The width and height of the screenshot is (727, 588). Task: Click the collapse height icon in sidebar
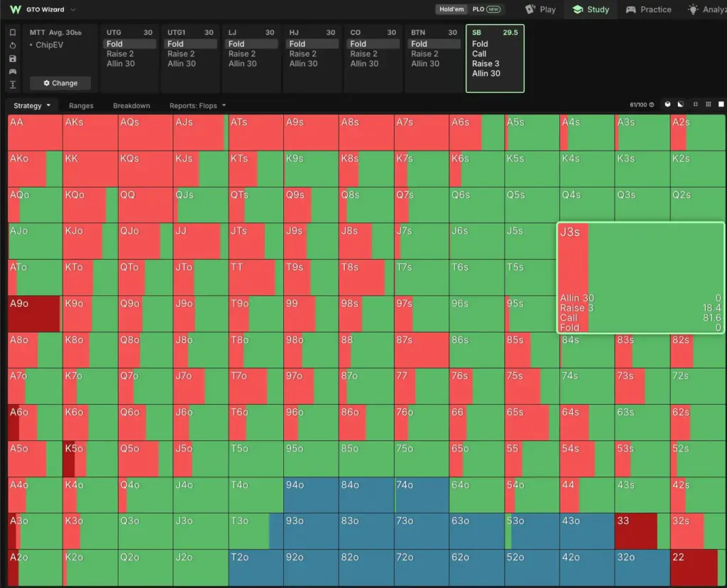pyautogui.click(x=13, y=85)
